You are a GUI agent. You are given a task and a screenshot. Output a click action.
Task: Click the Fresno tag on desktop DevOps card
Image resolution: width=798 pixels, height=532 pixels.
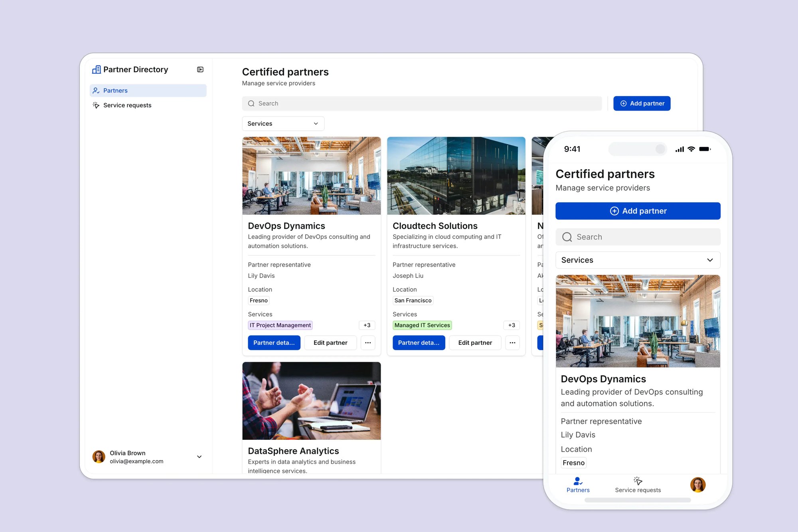point(259,301)
